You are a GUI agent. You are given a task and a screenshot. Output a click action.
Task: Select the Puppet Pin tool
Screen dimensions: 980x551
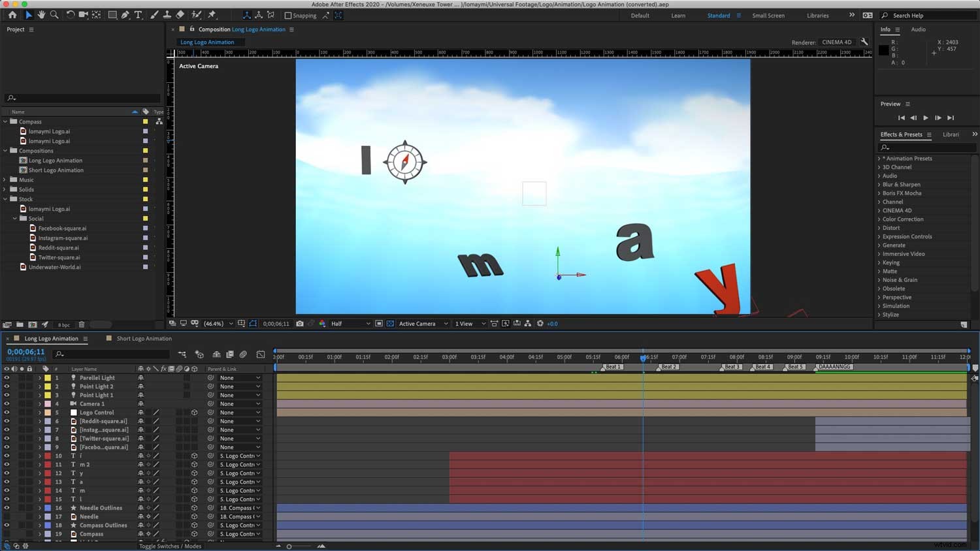[212, 15]
